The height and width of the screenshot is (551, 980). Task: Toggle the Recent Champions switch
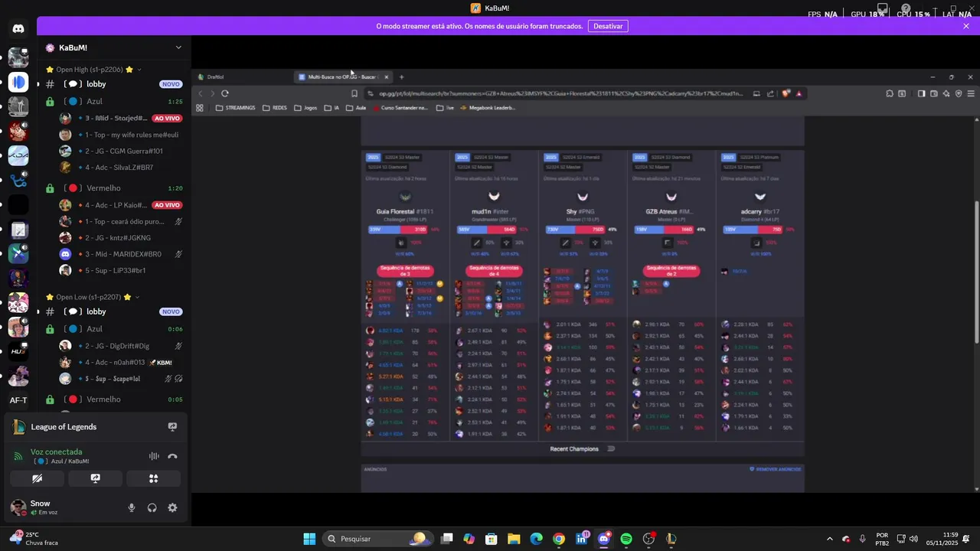(x=611, y=449)
